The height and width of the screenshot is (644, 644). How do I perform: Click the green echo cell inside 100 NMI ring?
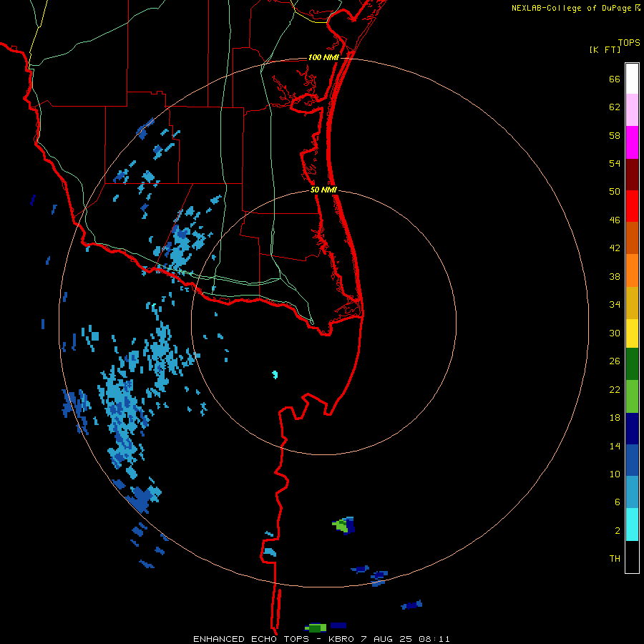(343, 525)
